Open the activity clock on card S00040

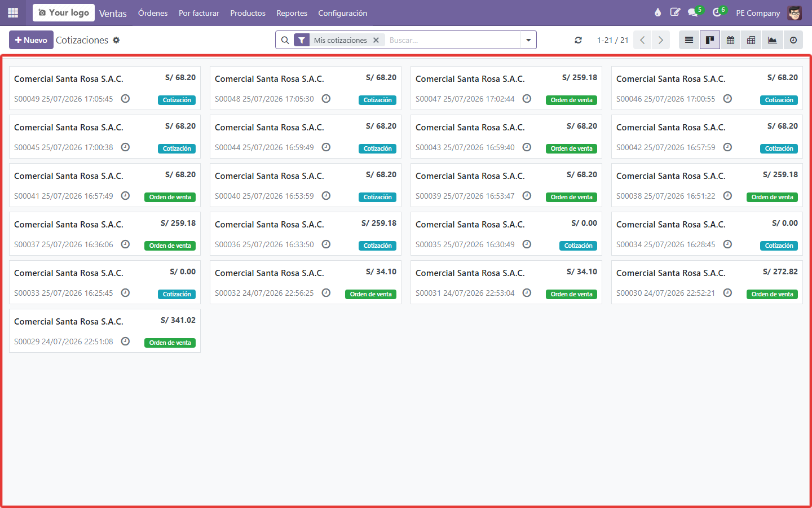pos(326,196)
